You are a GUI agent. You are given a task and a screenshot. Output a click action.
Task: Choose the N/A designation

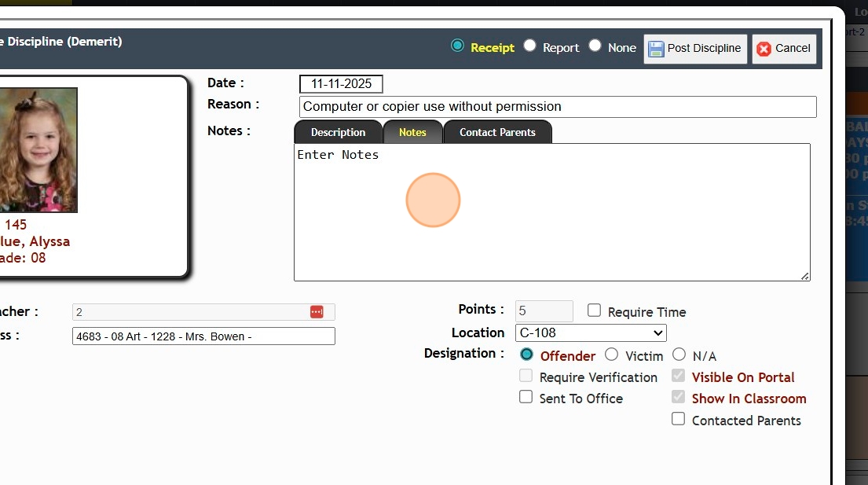tap(679, 355)
